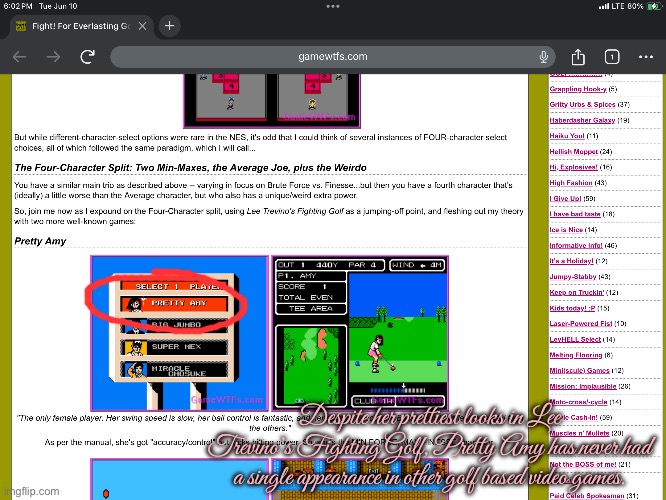Tap the microphone voice search icon

[544, 56]
